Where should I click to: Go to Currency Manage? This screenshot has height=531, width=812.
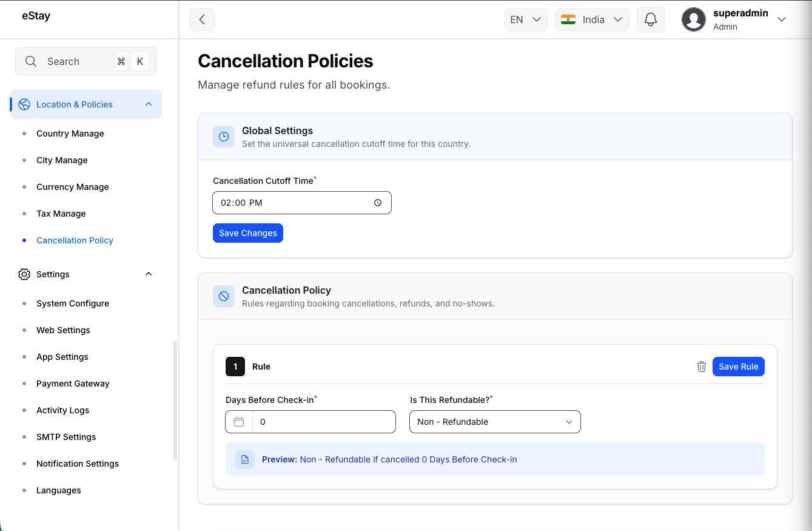pos(73,187)
